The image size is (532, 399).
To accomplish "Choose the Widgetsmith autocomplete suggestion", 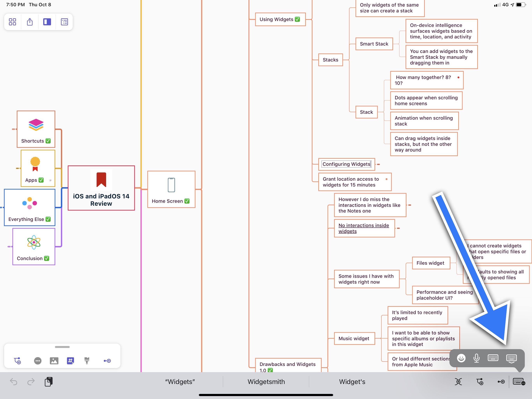I will coord(266,382).
